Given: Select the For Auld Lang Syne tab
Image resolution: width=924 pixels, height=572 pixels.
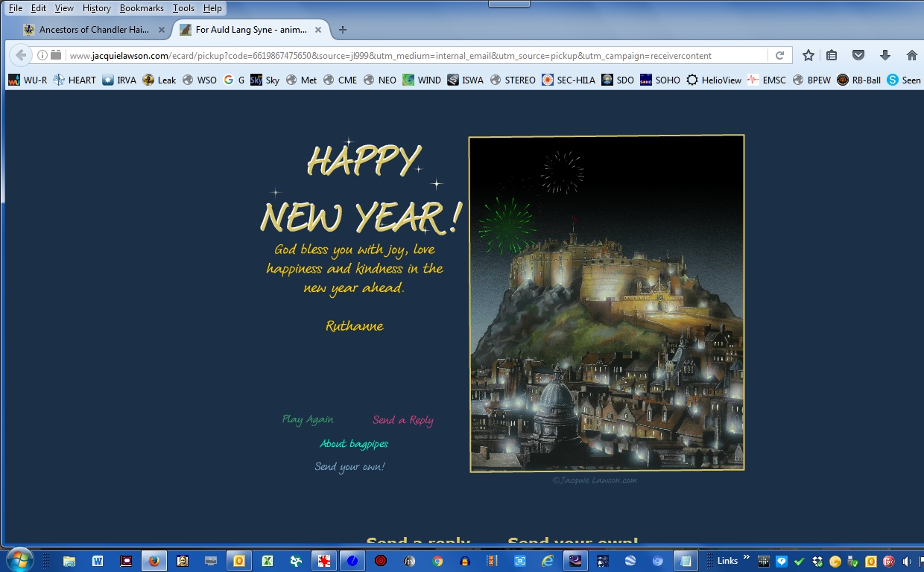Looking at the screenshot, I should pyautogui.click(x=251, y=30).
